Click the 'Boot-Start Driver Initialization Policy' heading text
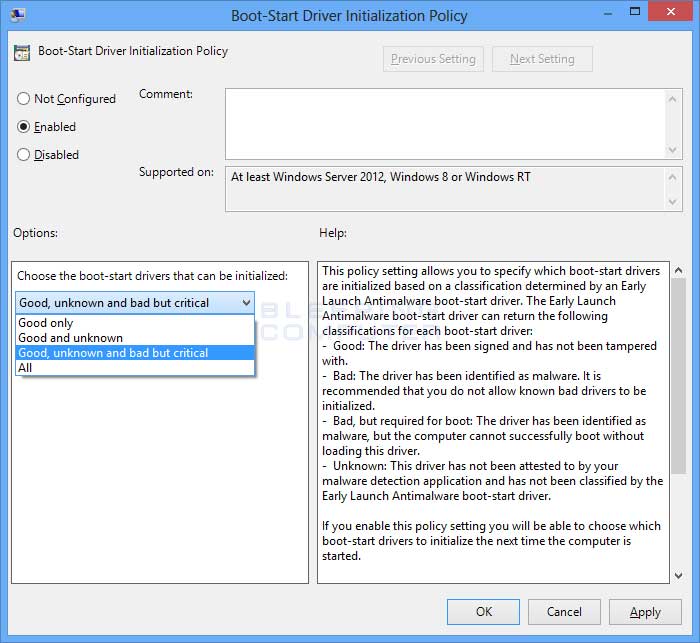Screen dimensions: 700x643 (x=133, y=51)
